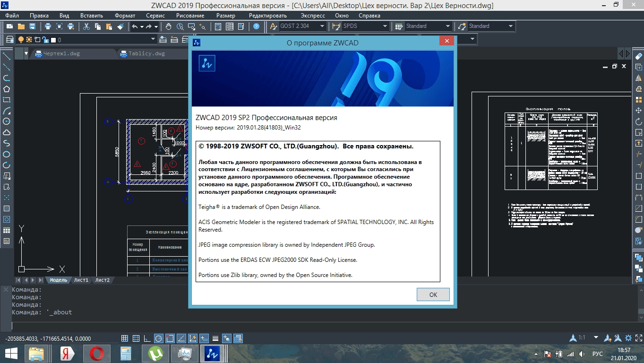Select the Mirror tool in the right toolbar
Viewport: 644px width, 363px height.
click(x=639, y=78)
